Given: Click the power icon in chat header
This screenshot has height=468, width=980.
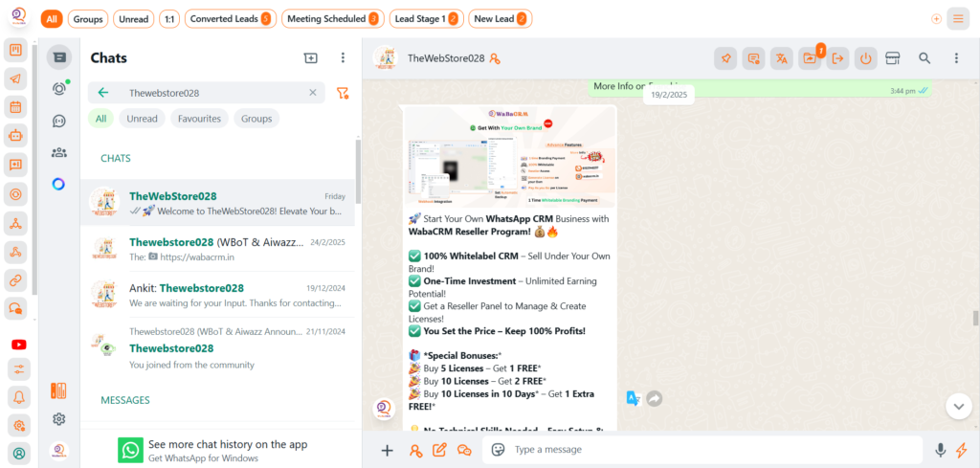Looking at the screenshot, I should (x=865, y=58).
